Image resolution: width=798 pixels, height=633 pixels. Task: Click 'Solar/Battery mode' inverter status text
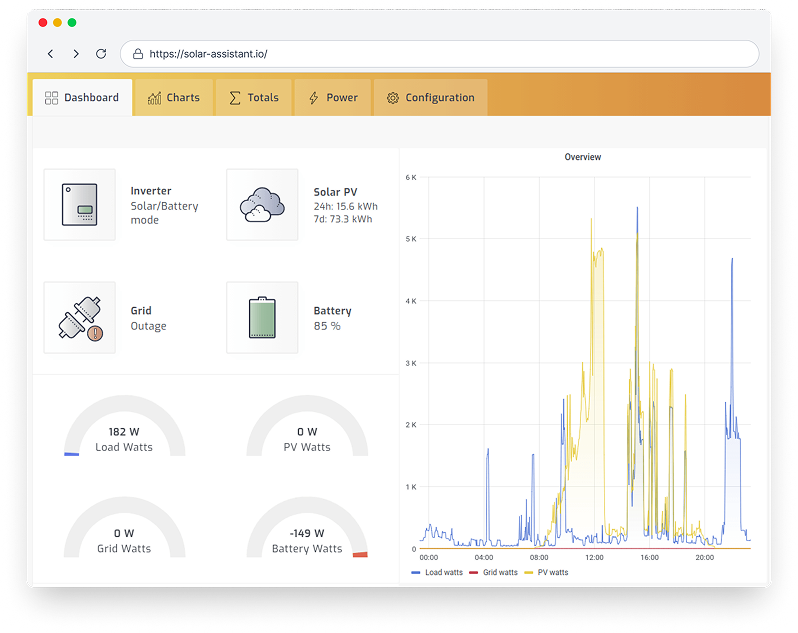(164, 213)
